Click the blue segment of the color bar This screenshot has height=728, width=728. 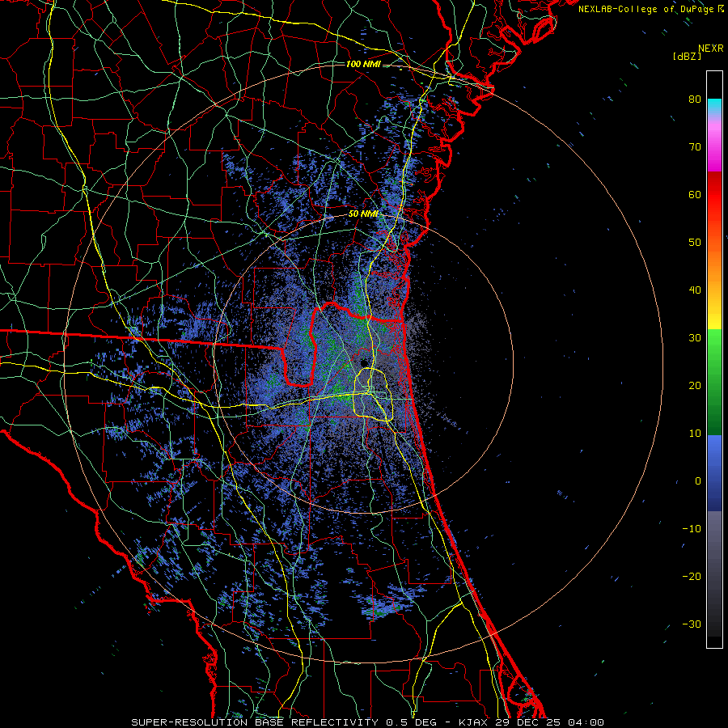[714, 472]
